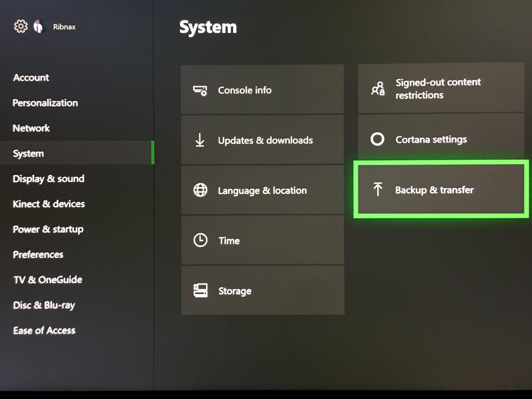
Task: Click the Signed-out content restrictions people icon
Action: [378, 88]
